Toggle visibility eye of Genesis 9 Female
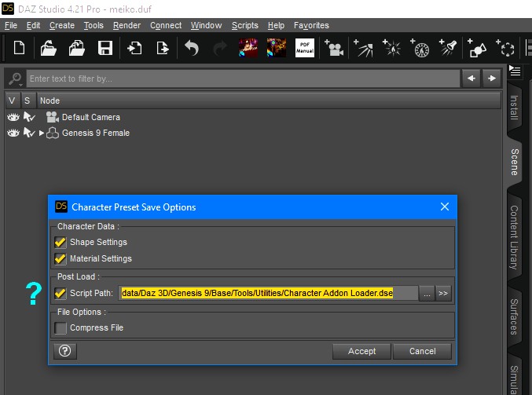 pos(13,133)
